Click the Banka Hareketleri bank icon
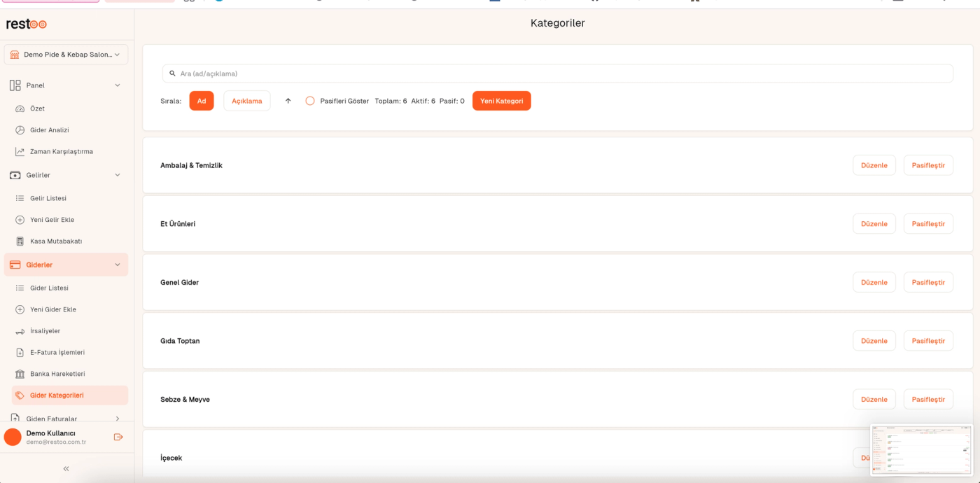This screenshot has height=483, width=980. [20, 374]
